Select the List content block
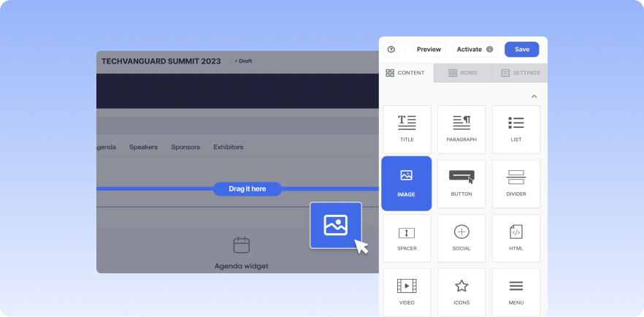This screenshot has width=644, height=317. (515, 129)
